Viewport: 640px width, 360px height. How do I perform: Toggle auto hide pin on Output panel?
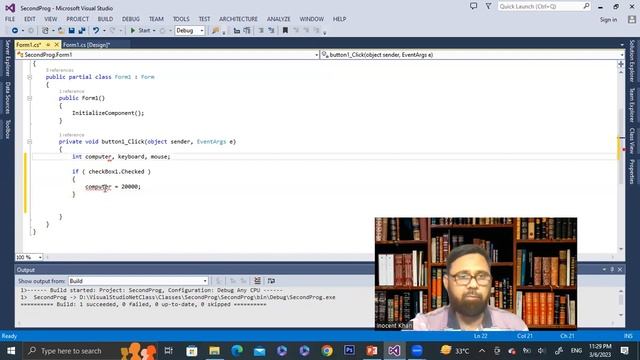pyautogui.click(x=612, y=270)
